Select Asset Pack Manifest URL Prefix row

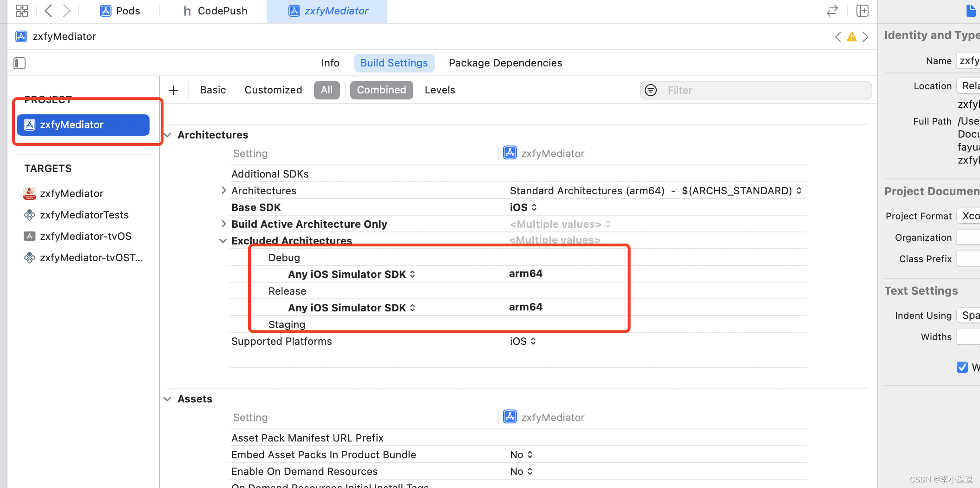click(x=518, y=438)
